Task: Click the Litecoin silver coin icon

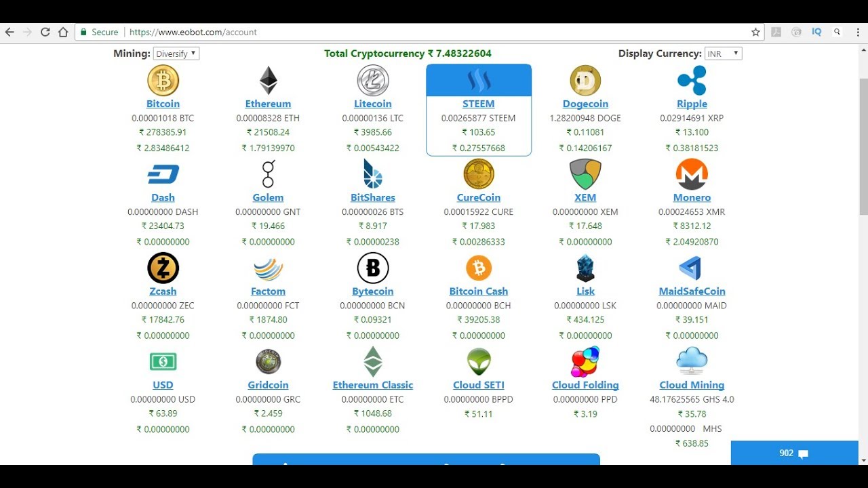Action: coord(373,81)
